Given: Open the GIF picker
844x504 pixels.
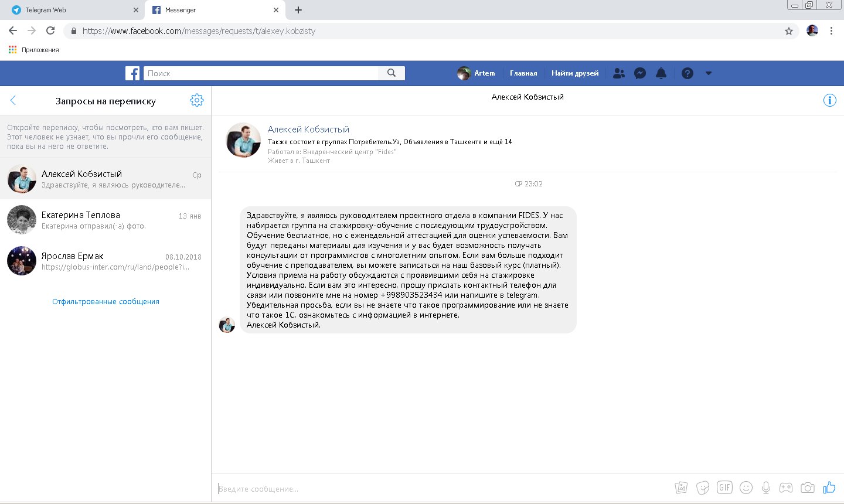Looking at the screenshot, I should [724, 488].
